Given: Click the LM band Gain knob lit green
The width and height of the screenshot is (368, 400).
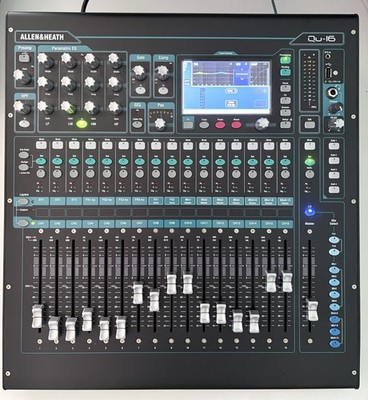Looking at the screenshot, I should coord(68,107).
